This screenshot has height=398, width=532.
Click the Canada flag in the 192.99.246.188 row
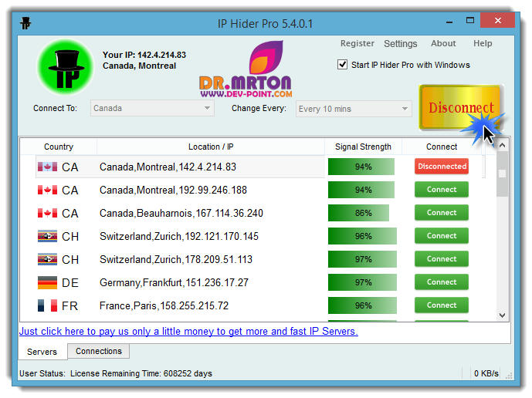click(47, 191)
